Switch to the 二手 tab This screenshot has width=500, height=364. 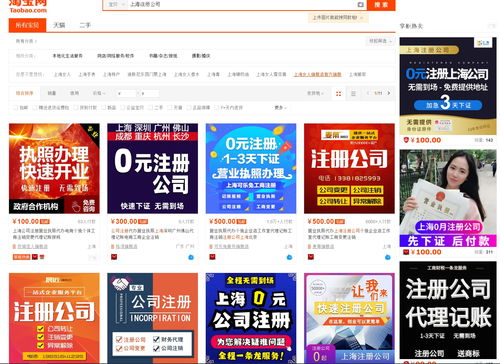click(x=85, y=25)
